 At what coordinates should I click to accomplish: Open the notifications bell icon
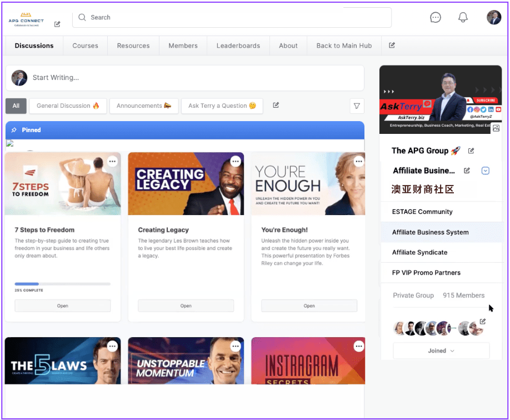click(x=463, y=18)
